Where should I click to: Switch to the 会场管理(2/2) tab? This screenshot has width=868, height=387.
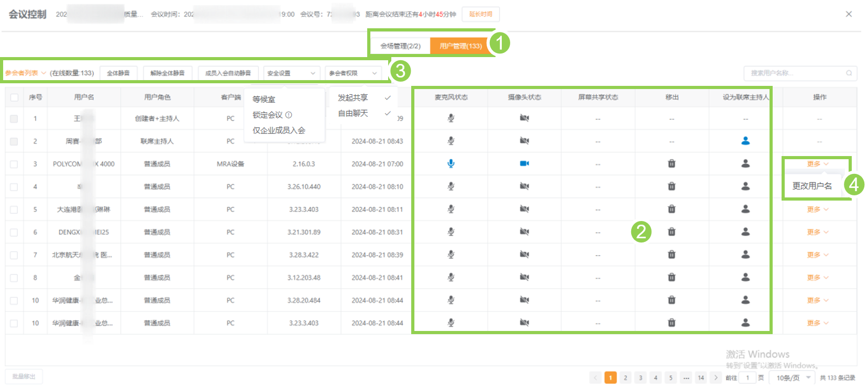pyautogui.click(x=400, y=46)
